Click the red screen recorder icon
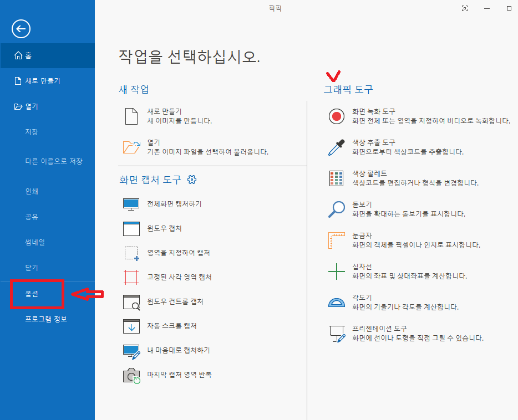The height and width of the screenshot is (420, 518). 336,116
